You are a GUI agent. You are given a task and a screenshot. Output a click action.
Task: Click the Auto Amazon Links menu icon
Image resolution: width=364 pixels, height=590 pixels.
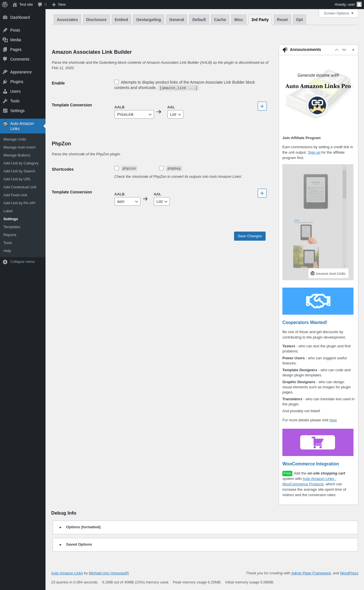pyautogui.click(x=5, y=124)
